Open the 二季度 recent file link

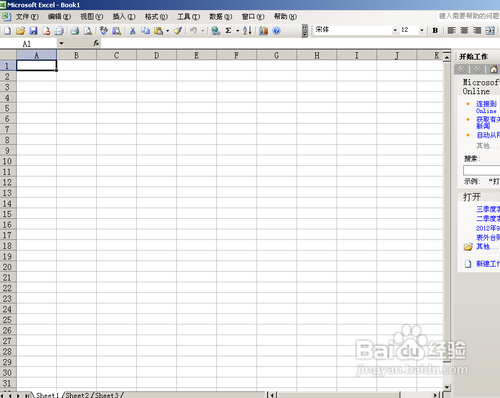click(488, 218)
